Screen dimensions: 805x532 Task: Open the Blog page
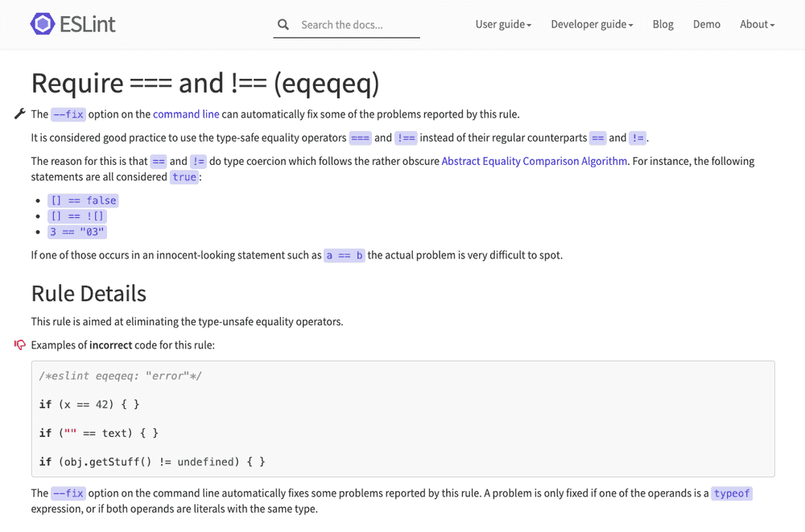(x=663, y=24)
